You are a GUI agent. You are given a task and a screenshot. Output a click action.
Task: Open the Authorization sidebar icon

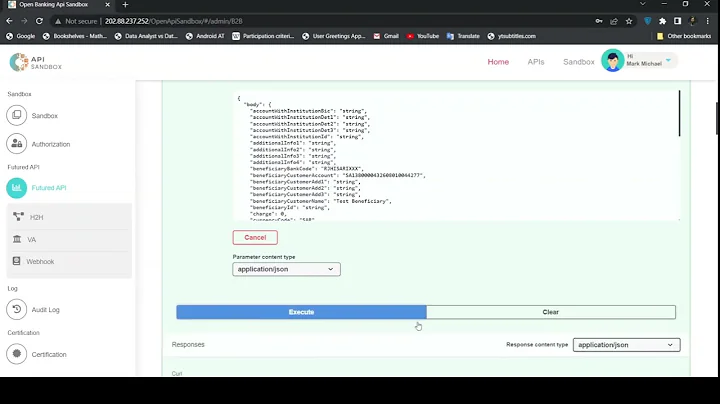tap(17, 144)
